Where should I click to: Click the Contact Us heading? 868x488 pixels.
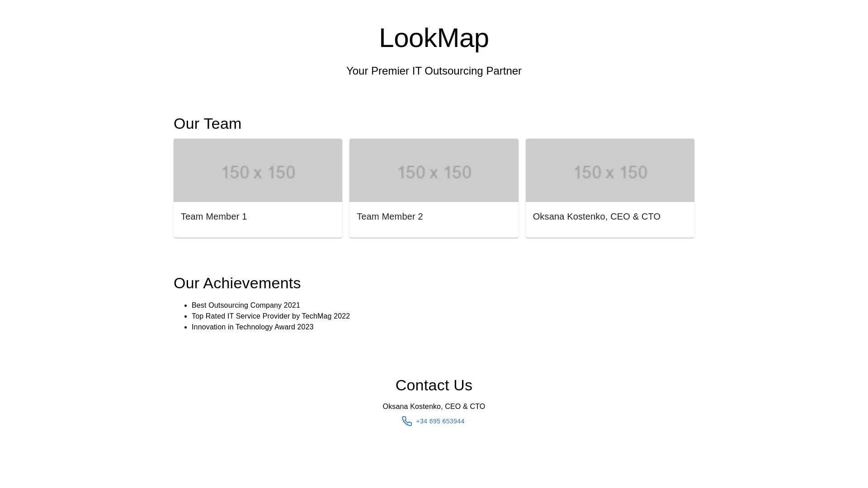pos(434,385)
